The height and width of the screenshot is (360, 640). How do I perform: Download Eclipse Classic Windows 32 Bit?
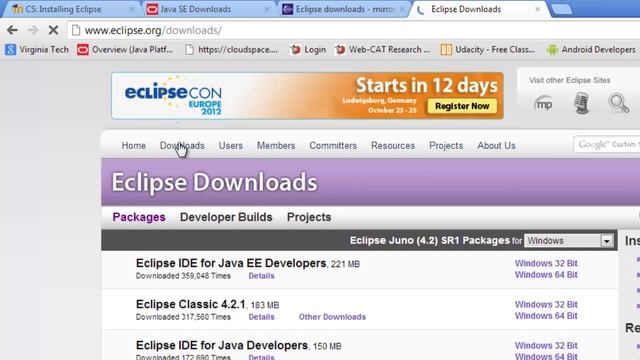(546, 304)
